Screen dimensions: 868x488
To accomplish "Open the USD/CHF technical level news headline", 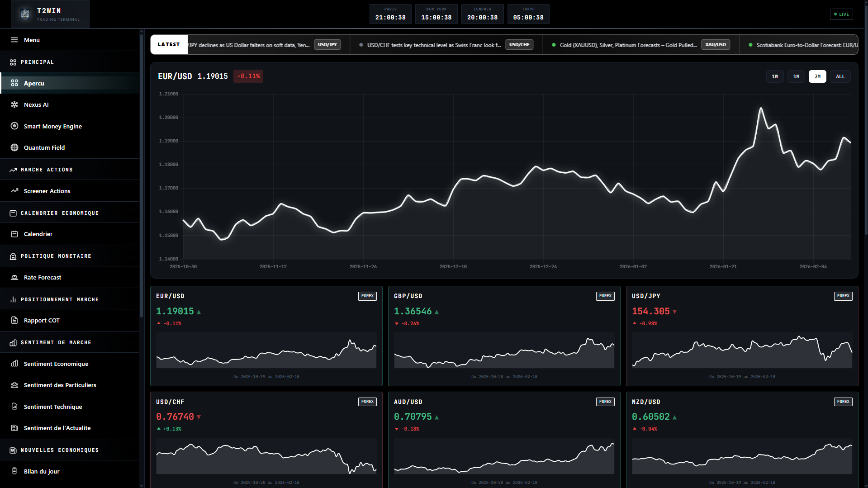I will coord(433,45).
